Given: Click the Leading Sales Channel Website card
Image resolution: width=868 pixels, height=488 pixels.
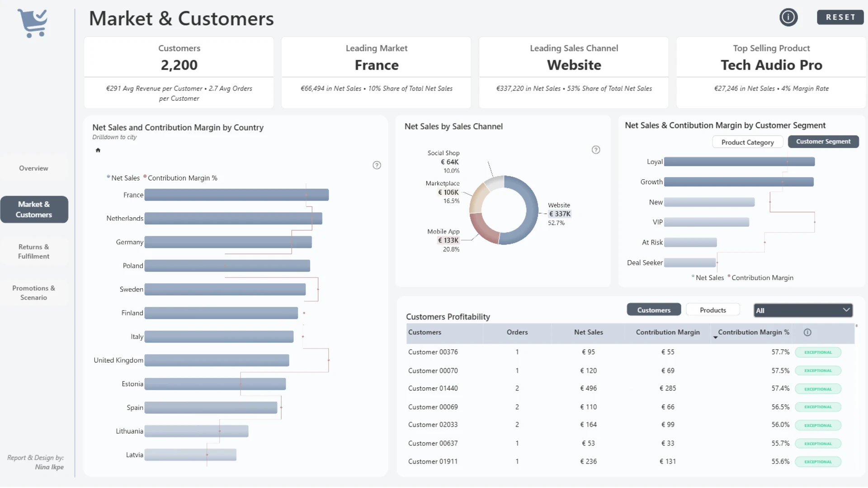Looking at the screenshot, I should (x=574, y=73).
